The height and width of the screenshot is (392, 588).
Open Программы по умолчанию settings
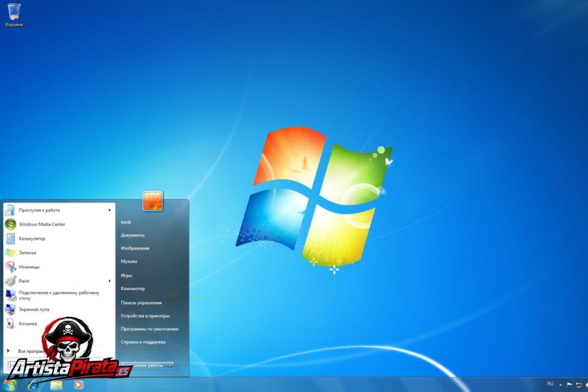pyautogui.click(x=149, y=329)
